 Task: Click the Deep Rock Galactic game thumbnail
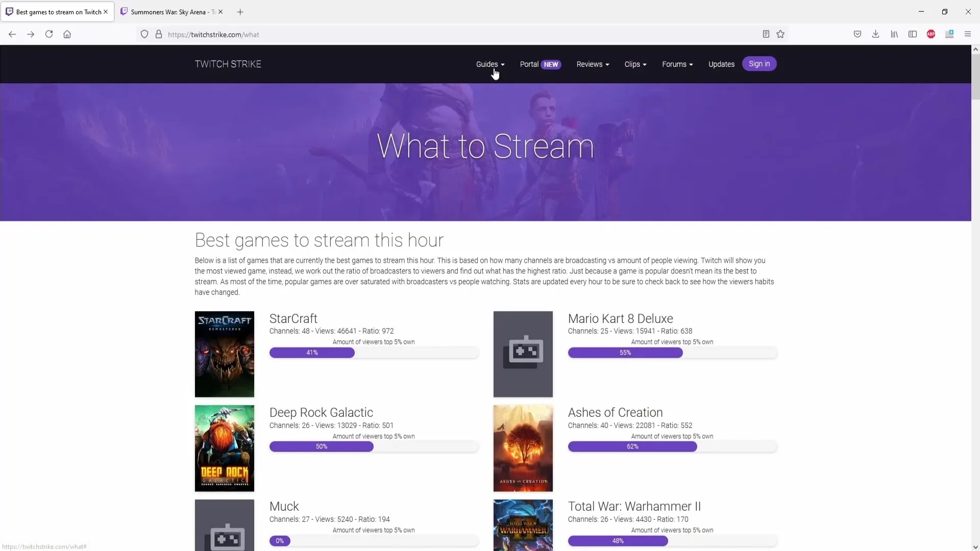pos(224,448)
